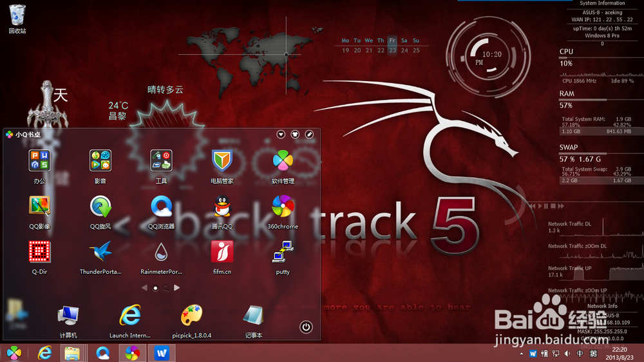Screen dimensions: 644x362
Task: Click the CPU 10% usage bar
Action: [x=601, y=58]
